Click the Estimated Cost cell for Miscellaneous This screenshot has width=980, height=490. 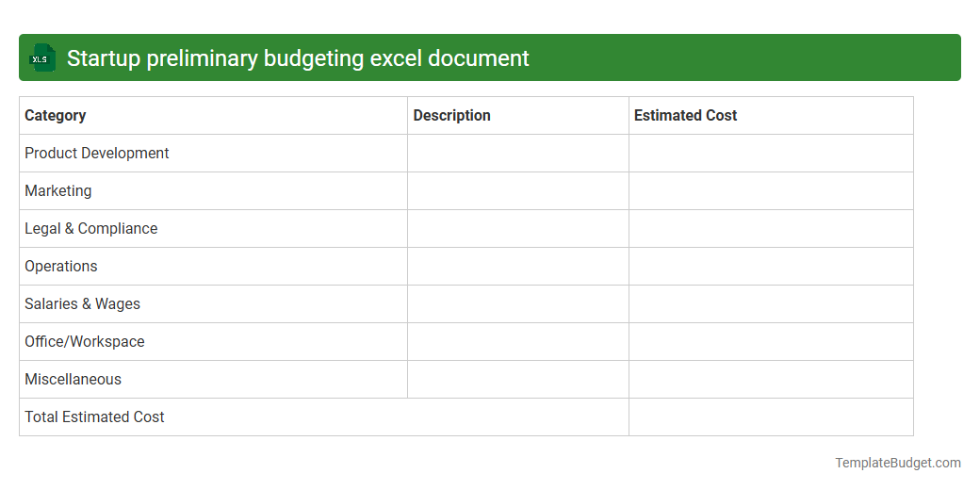[x=771, y=380]
